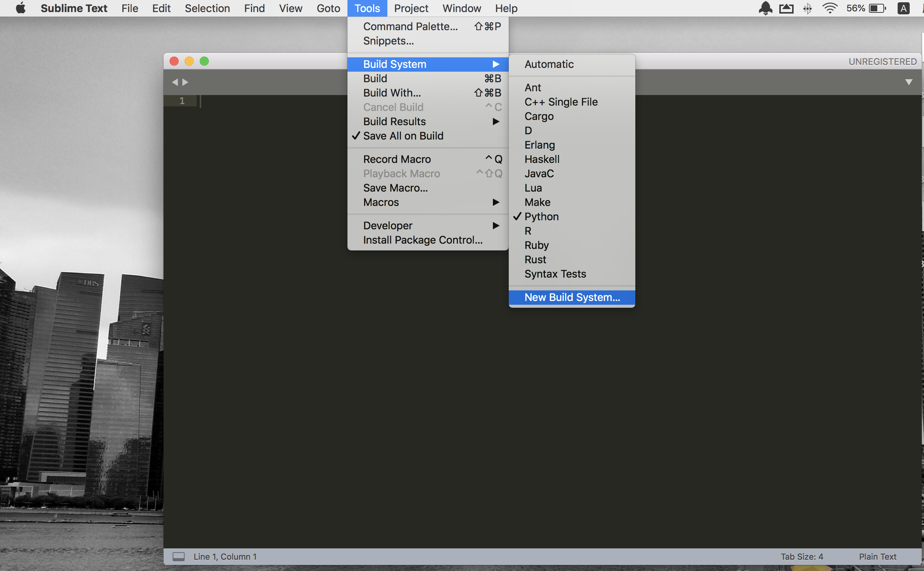Open the Help menu
This screenshot has width=924, height=571.
(506, 8)
